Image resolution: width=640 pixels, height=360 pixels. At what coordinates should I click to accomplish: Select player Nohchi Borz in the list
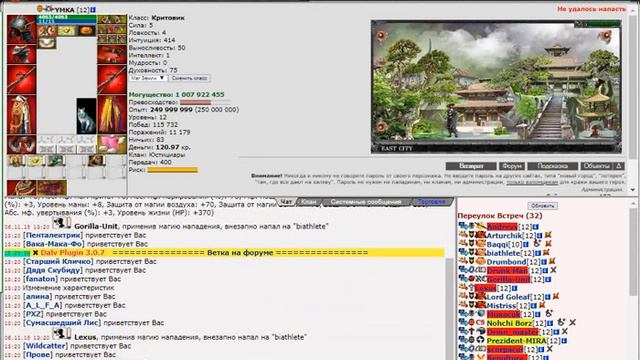pos(509,323)
